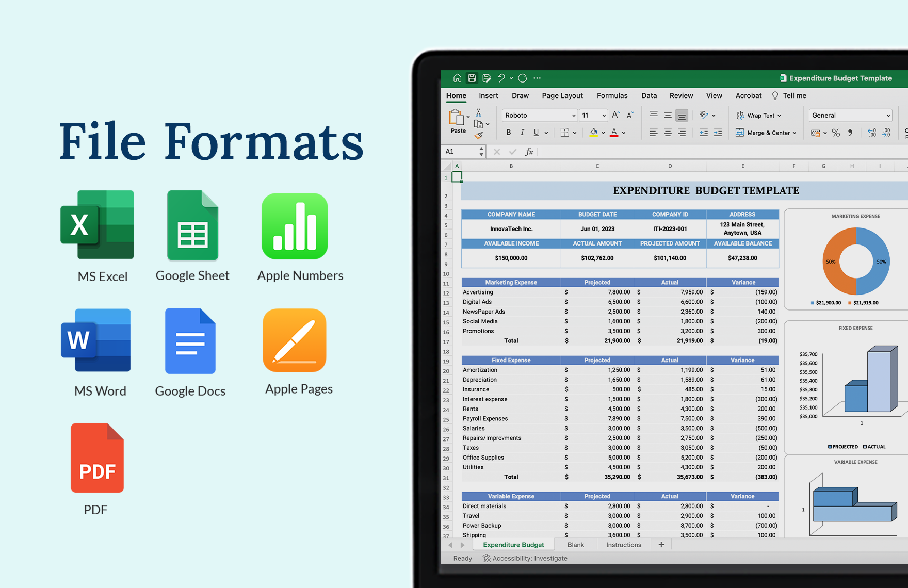Align text right
Viewport: 908px width, 588px height.
click(682, 133)
